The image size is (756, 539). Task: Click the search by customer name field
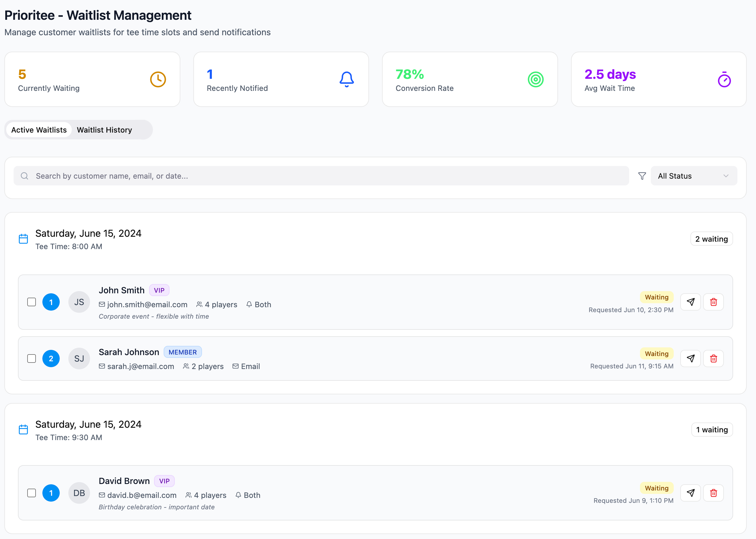pyautogui.click(x=321, y=176)
